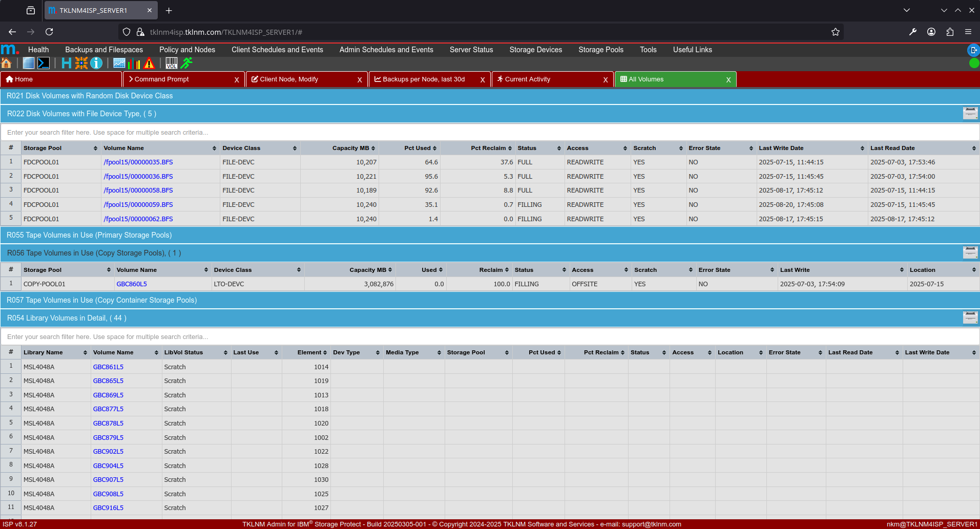Open the VOL barcode volumes icon
Image resolution: width=980 pixels, height=529 pixels.
tap(172, 63)
